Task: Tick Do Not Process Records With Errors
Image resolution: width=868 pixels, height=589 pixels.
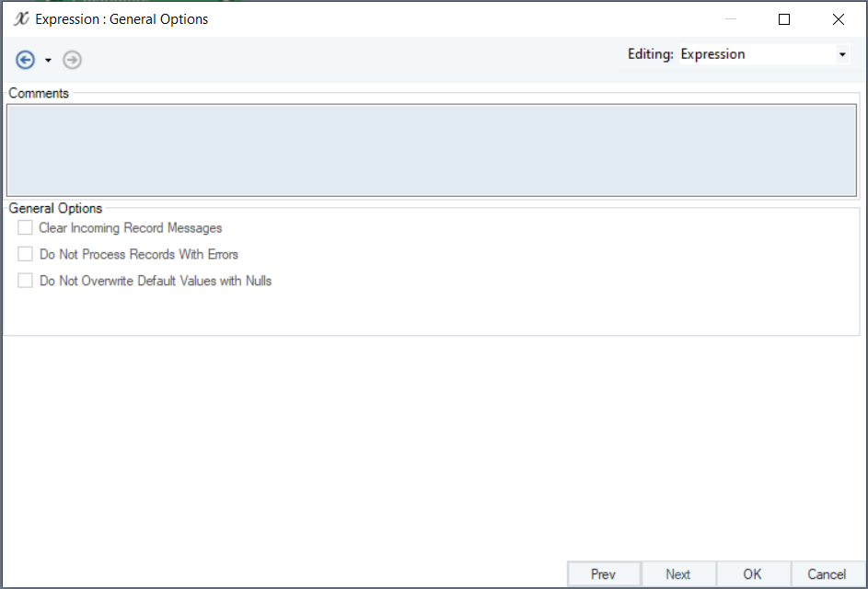Action: point(26,254)
